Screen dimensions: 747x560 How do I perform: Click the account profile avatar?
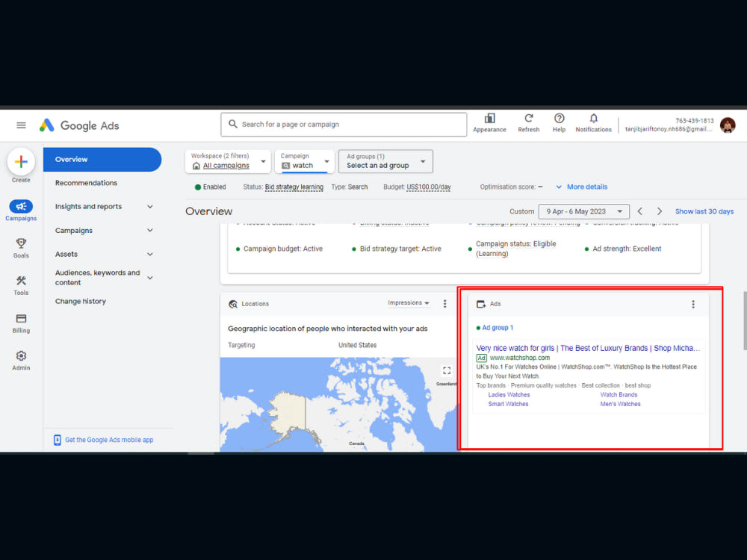[728, 125]
